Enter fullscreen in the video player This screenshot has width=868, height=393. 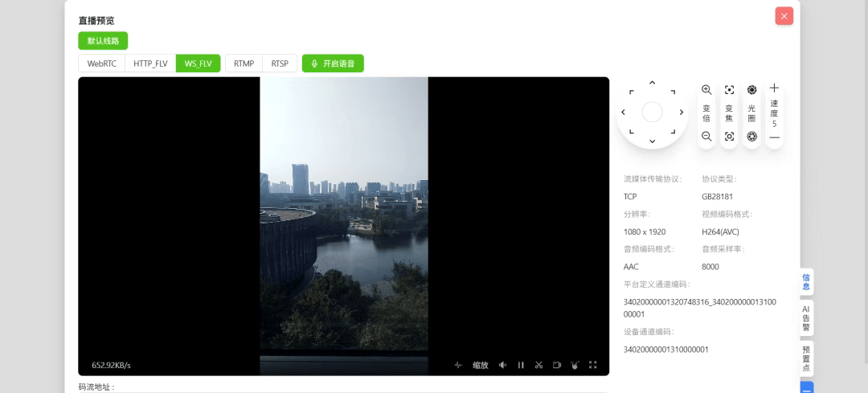click(x=593, y=365)
